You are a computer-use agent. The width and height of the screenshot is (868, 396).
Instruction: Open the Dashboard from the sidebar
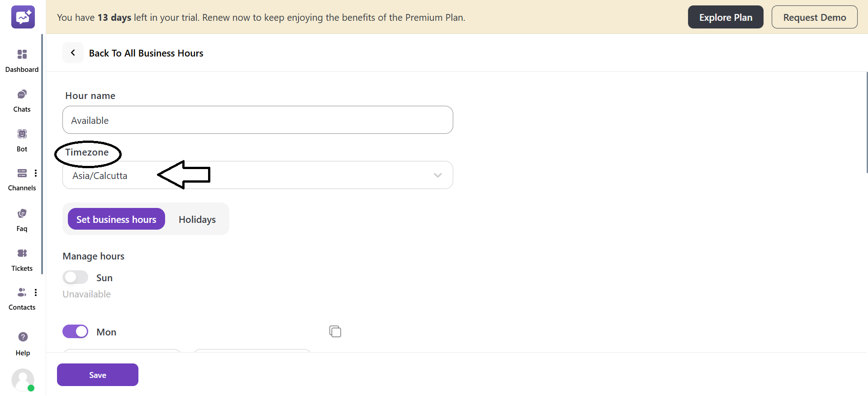[x=22, y=55]
